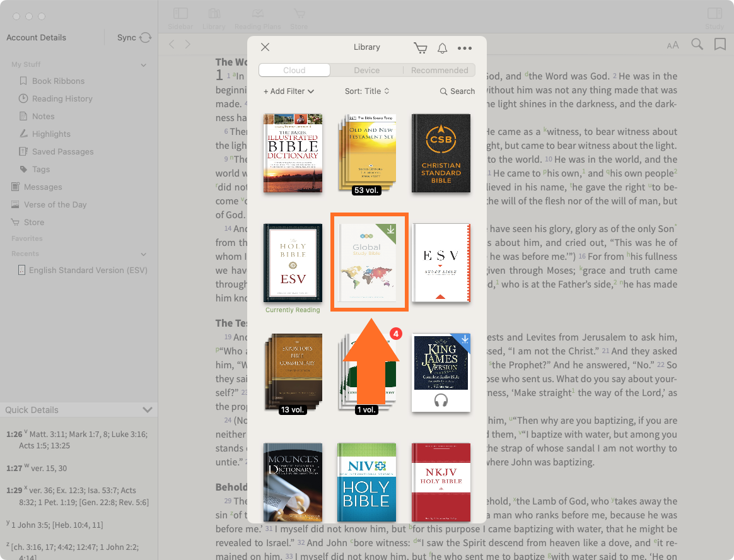Screen dimensions: 734x560
Task: Click Search in the Library
Action: coord(457,91)
